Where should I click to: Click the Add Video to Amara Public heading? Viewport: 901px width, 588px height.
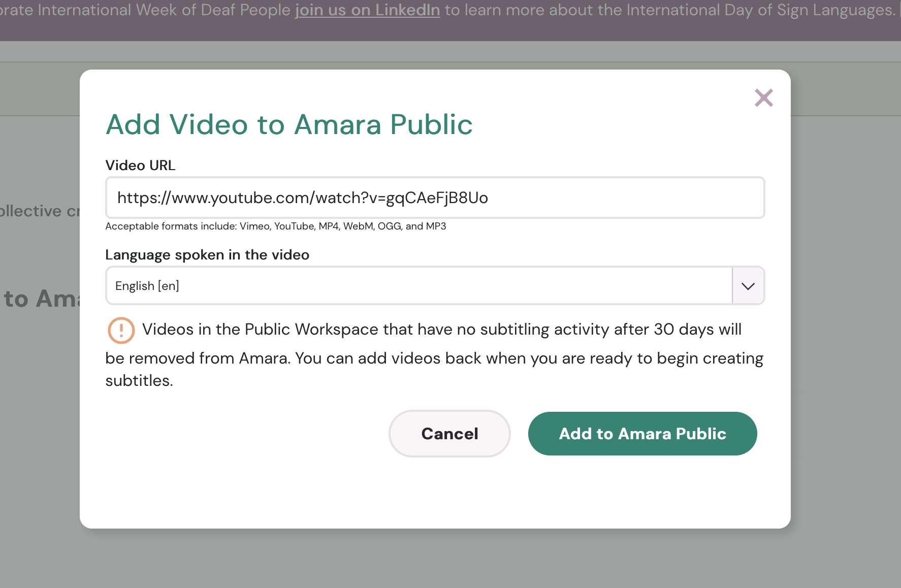(x=289, y=125)
